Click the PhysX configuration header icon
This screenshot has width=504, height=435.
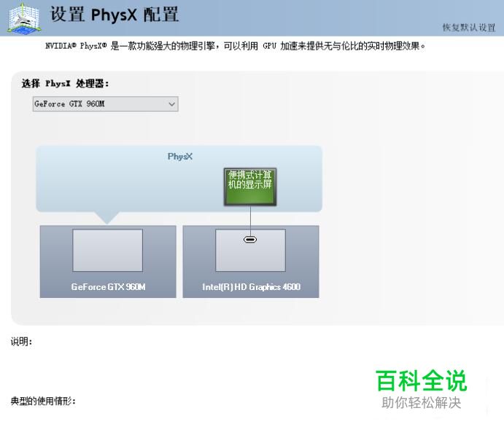pos(24,19)
